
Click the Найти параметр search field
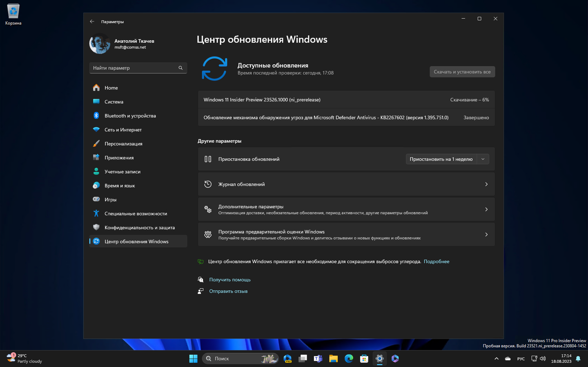click(138, 68)
